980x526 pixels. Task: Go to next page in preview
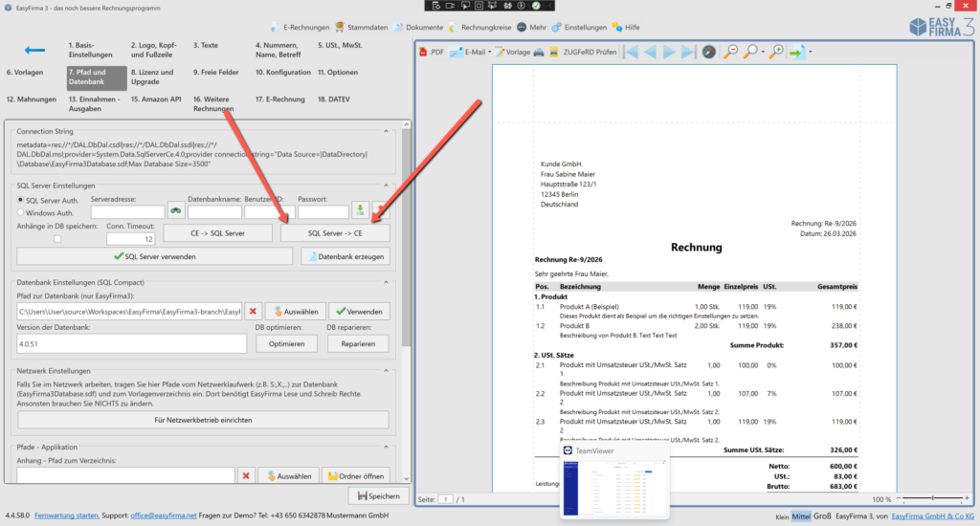coord(669,52)
